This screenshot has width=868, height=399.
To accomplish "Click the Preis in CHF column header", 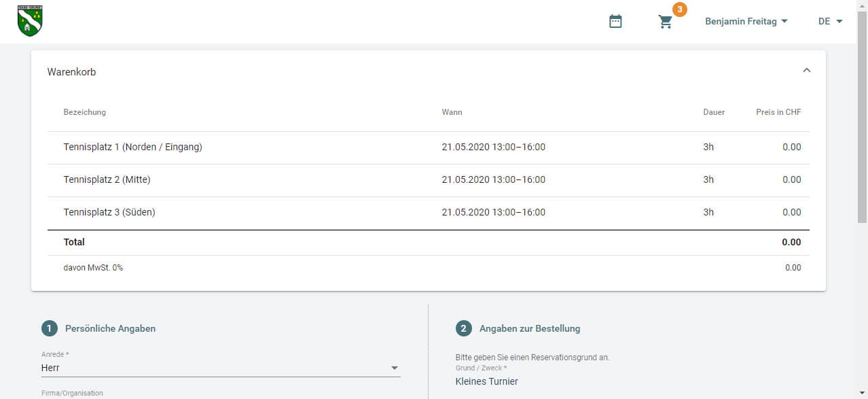I will [778, 112].
